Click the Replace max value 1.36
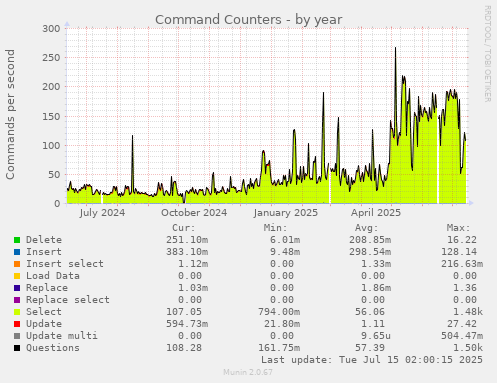 (x=465, y=288)
